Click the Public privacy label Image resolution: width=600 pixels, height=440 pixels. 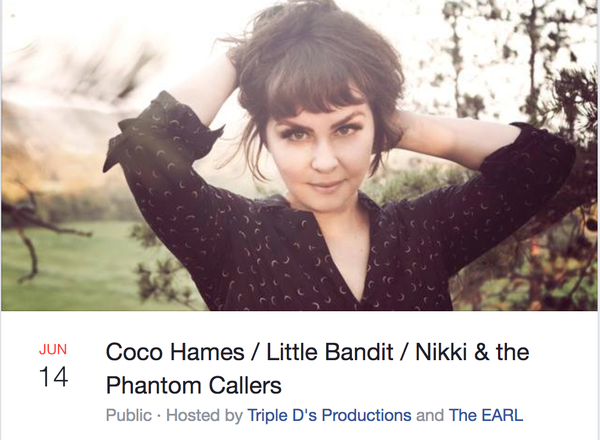[129, 415]
